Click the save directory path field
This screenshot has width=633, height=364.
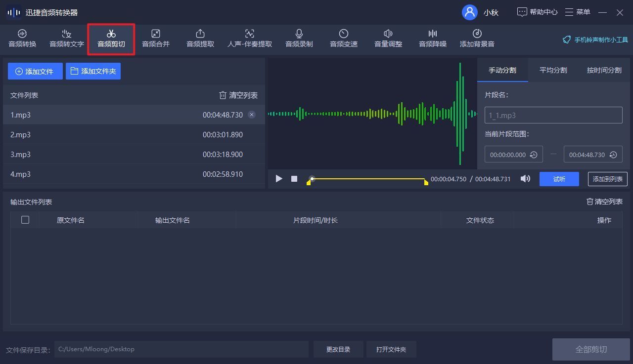181,349
